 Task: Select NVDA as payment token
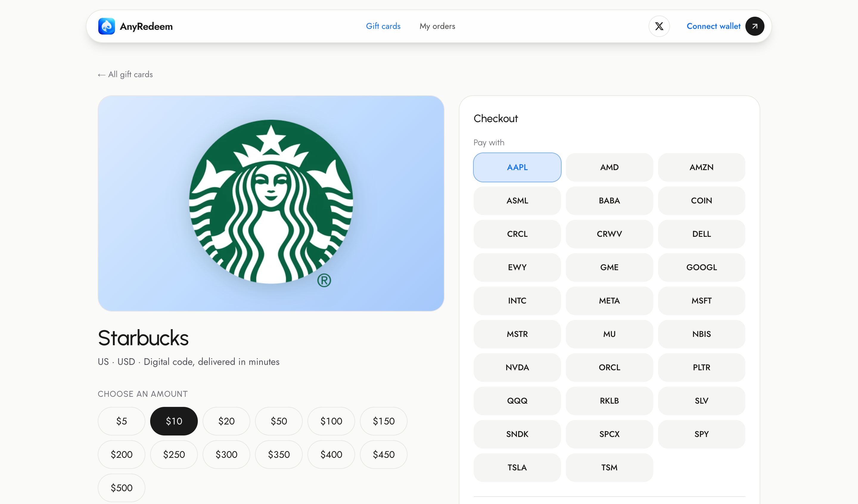point(517,368)
